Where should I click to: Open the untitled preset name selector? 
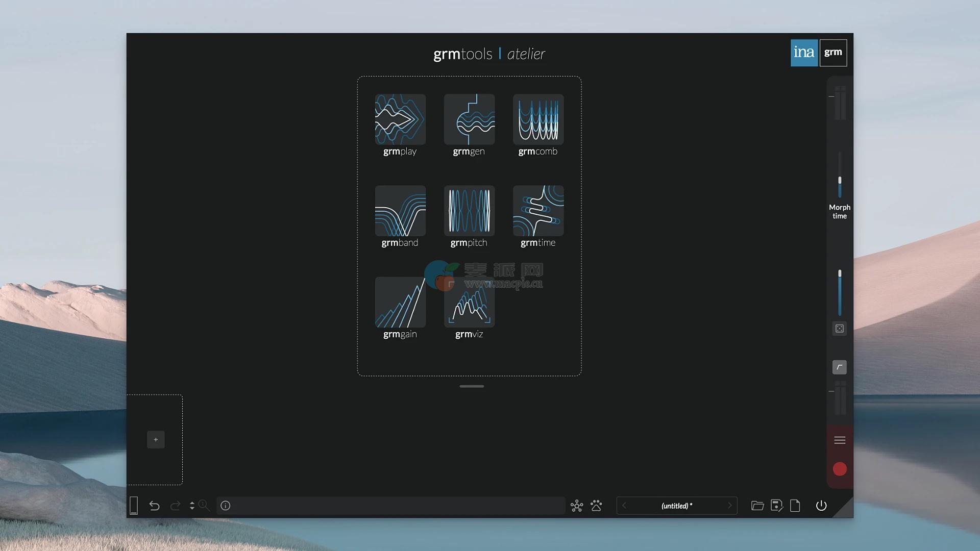[x=677, y=506]
